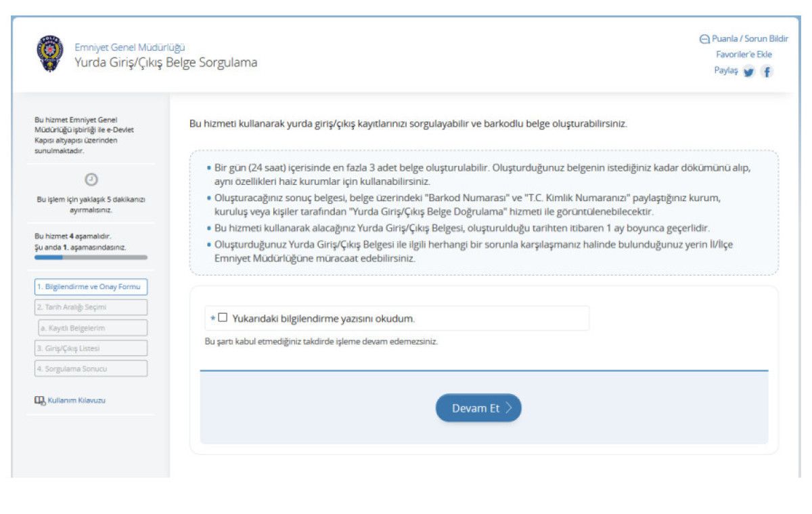Click the Yurda Giriş/Çıkış Belge Sorgulama title
This screenshot has width=812, height=514.
coord(166,63)
